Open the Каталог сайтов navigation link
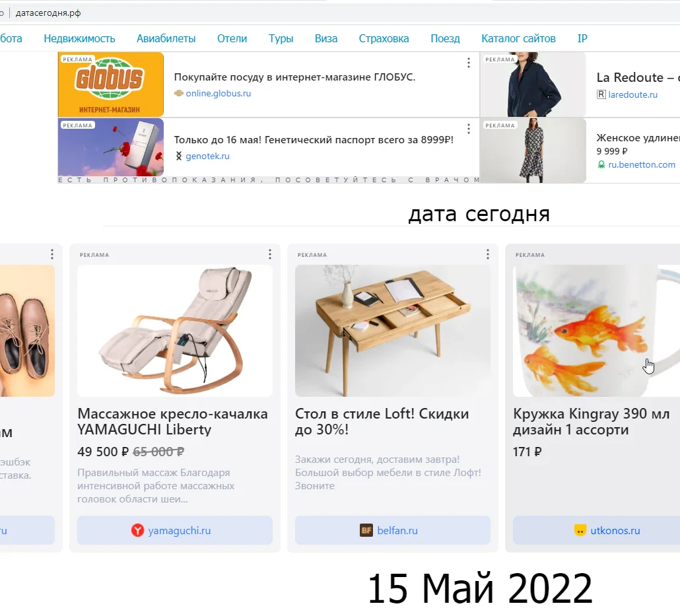The width and height of the screenshot is (680, 616). click(518, 38)
